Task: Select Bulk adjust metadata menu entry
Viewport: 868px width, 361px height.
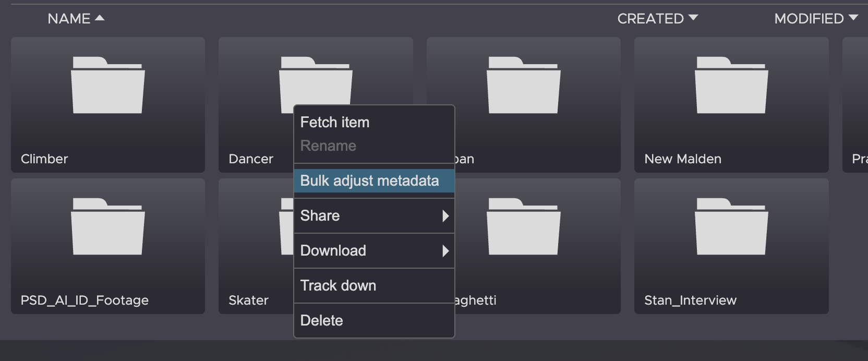Action: pos(369,181)
